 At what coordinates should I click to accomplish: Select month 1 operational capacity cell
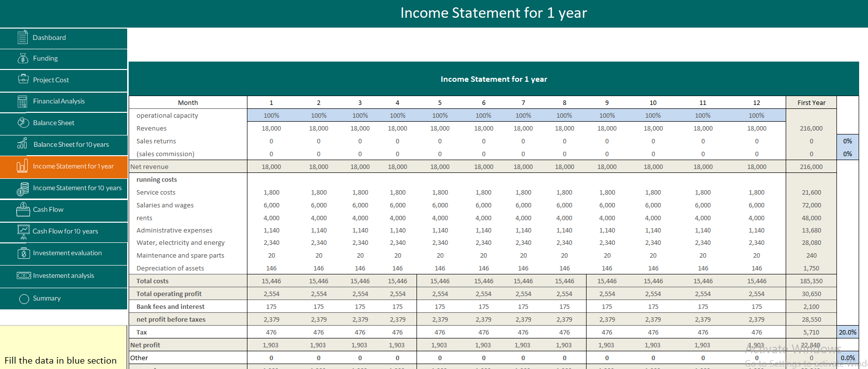[271, 115]
